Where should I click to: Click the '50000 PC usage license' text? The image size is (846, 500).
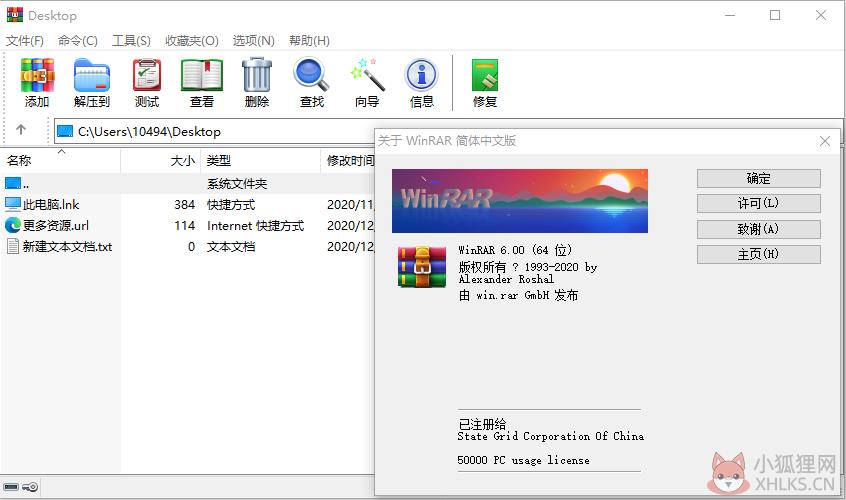tap(523, 460)
